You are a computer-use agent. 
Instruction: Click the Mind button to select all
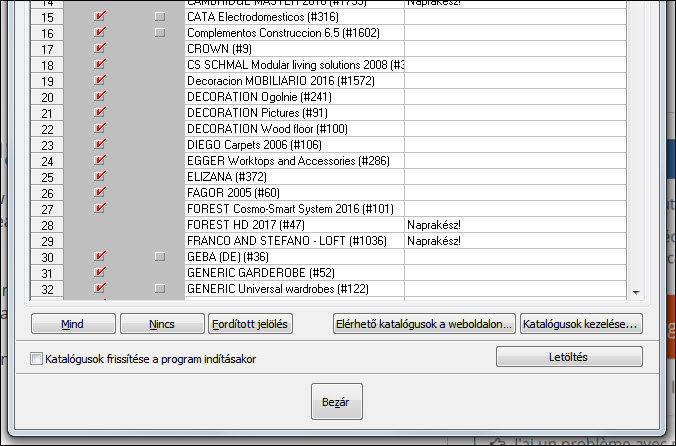73,324
